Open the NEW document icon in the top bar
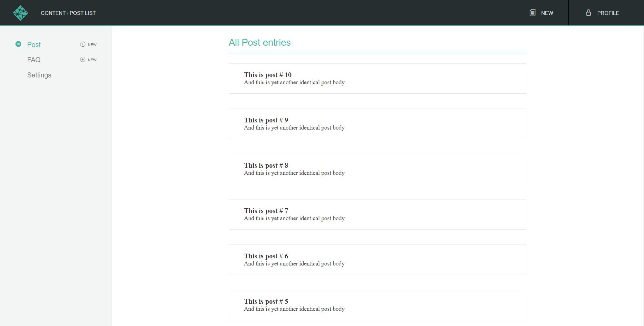The image size is (644, 326). (532, 13)
